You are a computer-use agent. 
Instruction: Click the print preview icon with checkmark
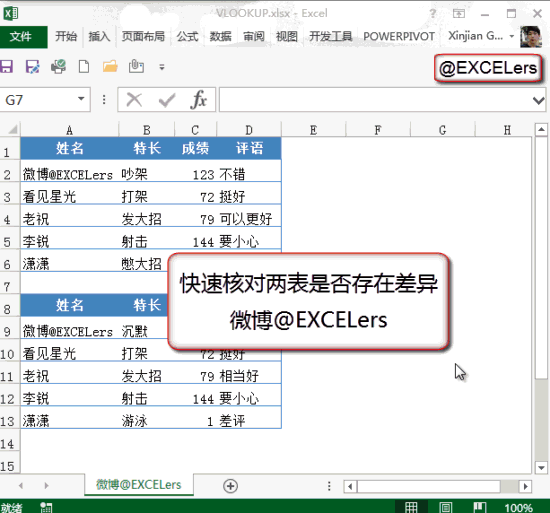coord(58,67)
